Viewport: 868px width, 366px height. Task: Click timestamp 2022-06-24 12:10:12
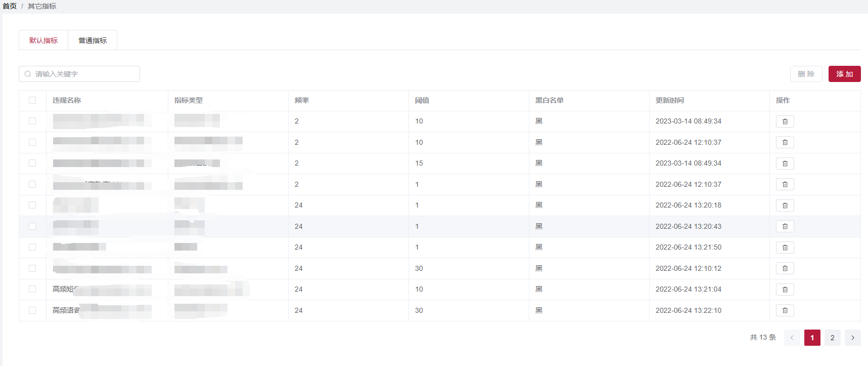[x=689, y=268]
